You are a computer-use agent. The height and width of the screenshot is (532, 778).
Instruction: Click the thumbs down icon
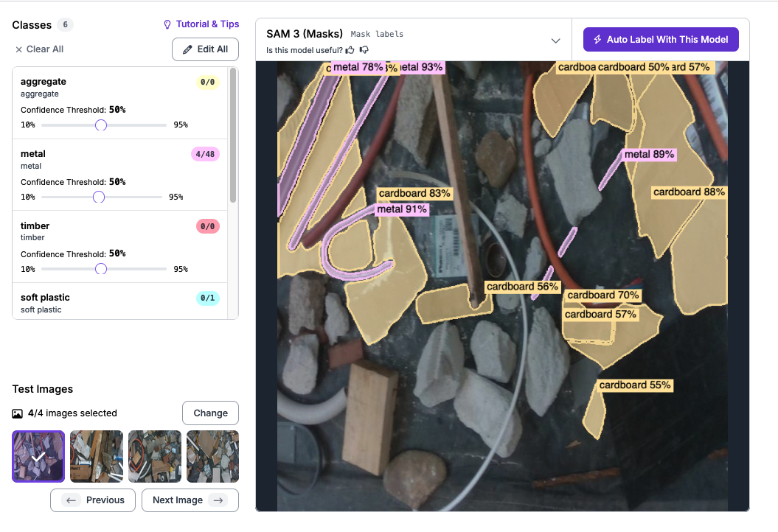364,50
